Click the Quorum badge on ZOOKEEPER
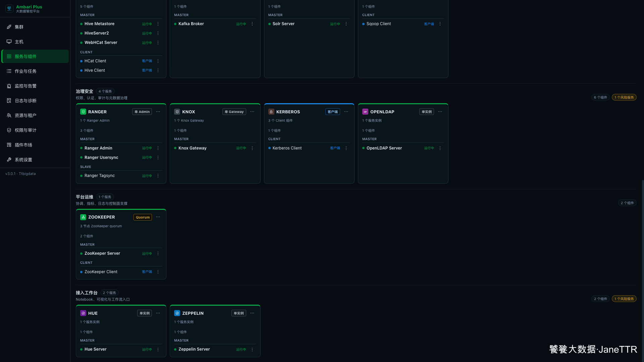Screen dimensions: 644x362 point(143,217)
